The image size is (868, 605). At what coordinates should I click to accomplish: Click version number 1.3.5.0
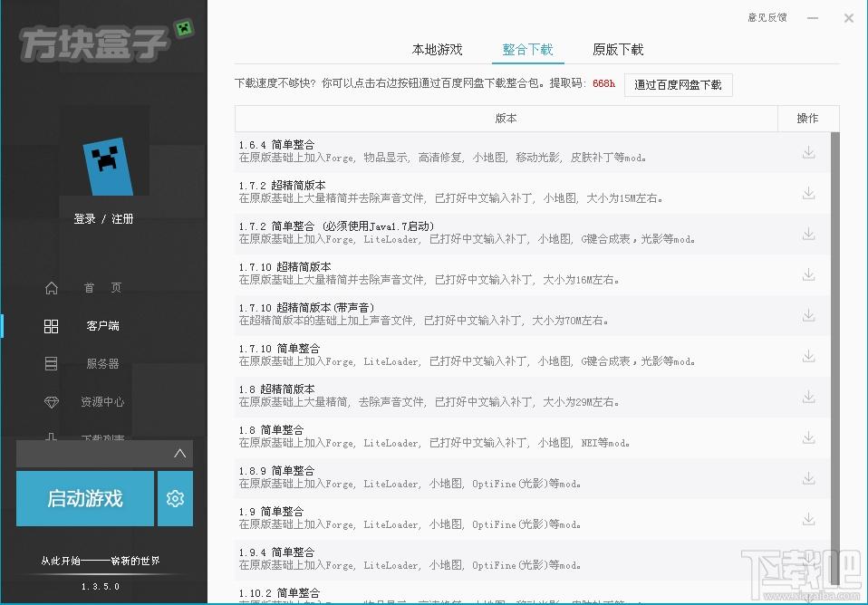pyautogui.click(x=101, y=587)
